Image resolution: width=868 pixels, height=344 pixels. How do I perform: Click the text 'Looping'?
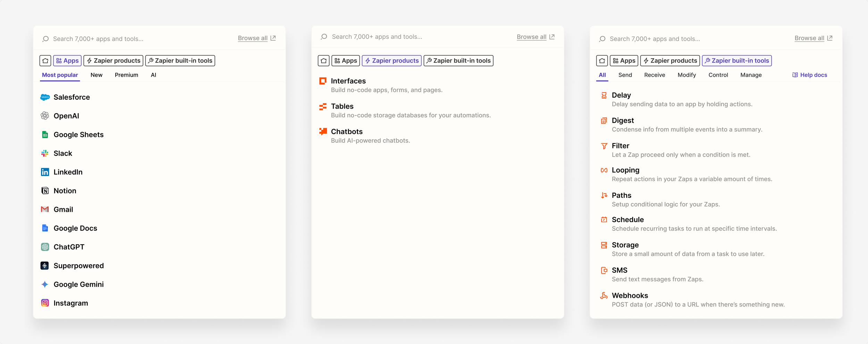coord(626,170)
